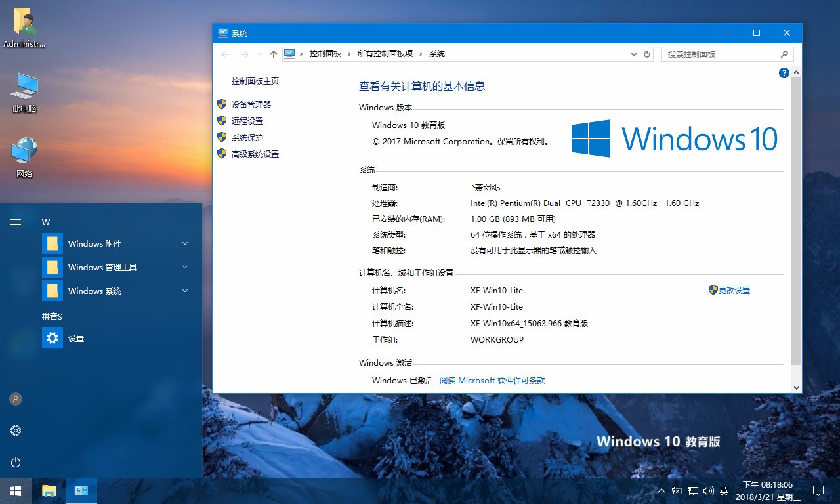The image size is (840, 504).
Task: Expand the Windows 管理工具 group chevron
Action: coord(185,267)
